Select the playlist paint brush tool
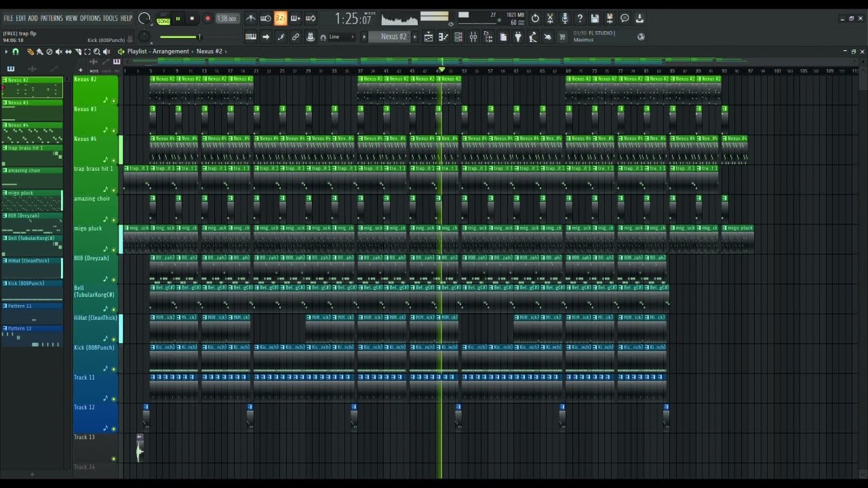The width and height of the screenshot is (868, 488). 39,52
